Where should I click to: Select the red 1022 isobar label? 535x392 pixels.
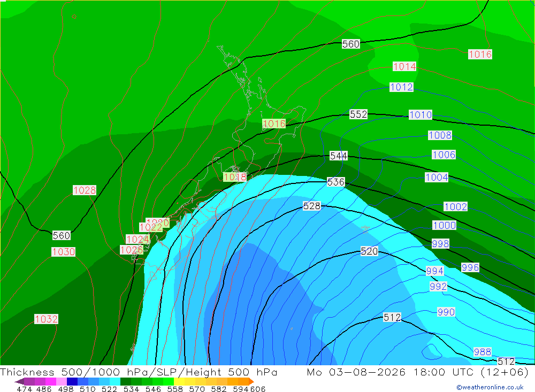pos(151,227)
